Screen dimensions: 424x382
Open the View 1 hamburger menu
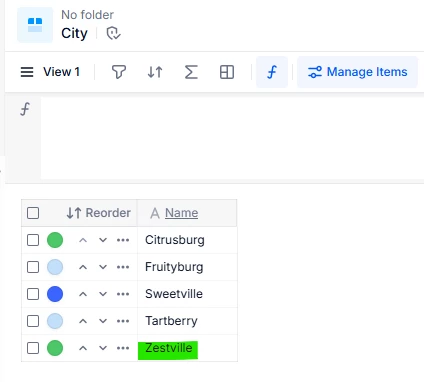[27, 72]
